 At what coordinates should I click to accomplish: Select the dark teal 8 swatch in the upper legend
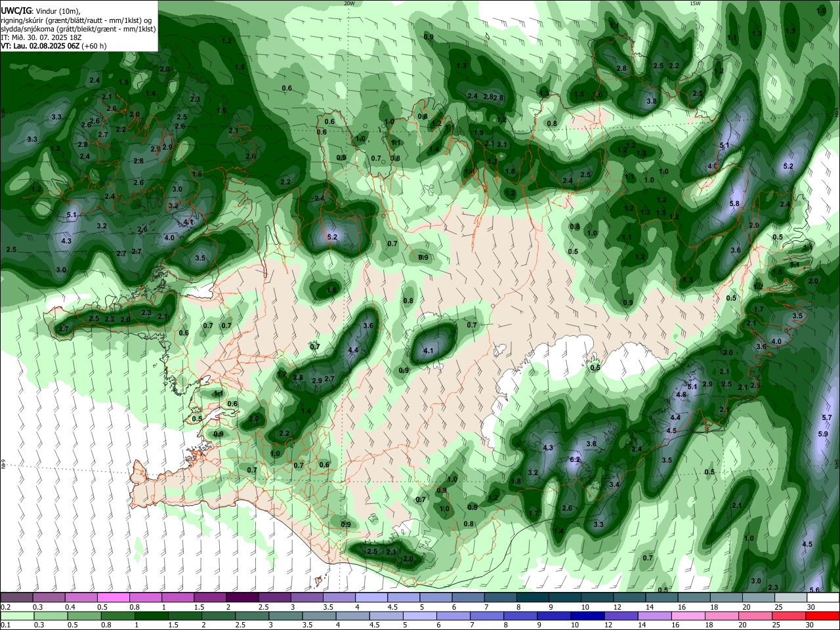[x=532, y=598]
